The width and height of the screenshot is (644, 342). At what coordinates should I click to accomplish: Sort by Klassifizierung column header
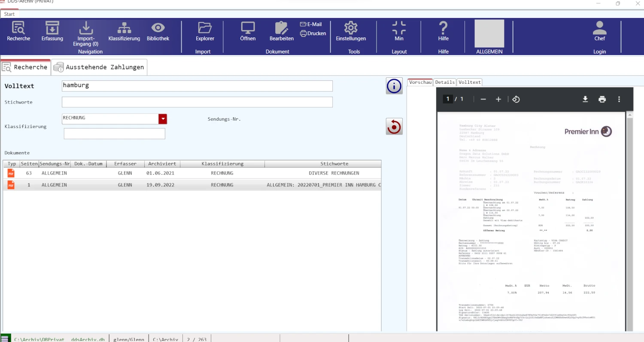point(222,164)
